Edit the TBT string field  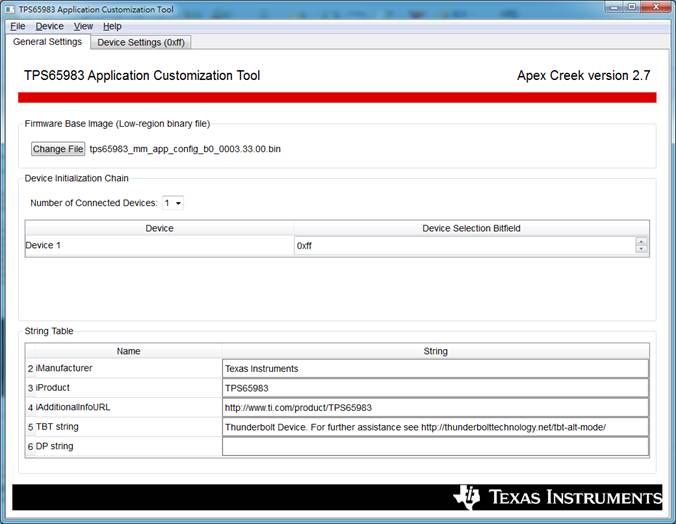click(x=435, y=427)
